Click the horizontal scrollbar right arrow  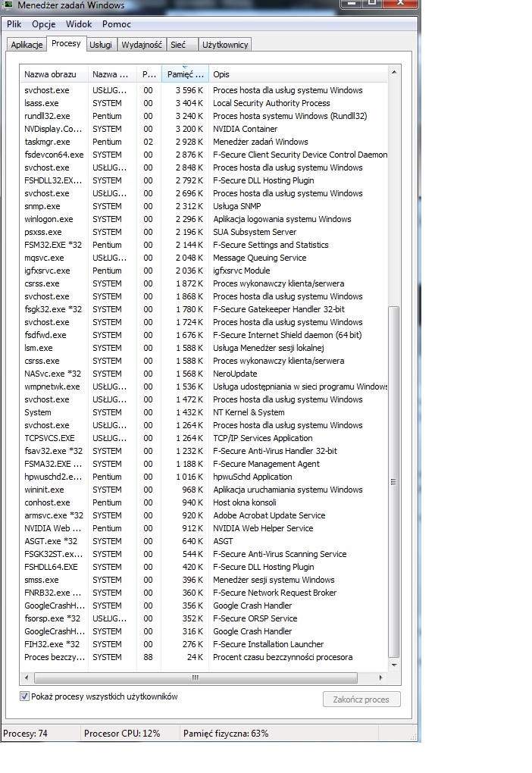coord(380,678)
